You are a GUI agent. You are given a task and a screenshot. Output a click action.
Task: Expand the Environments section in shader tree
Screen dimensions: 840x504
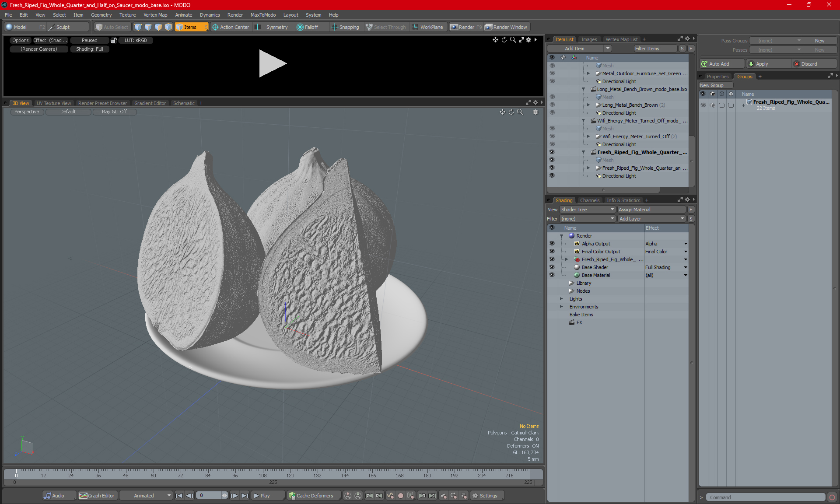[x=562, y=307]
